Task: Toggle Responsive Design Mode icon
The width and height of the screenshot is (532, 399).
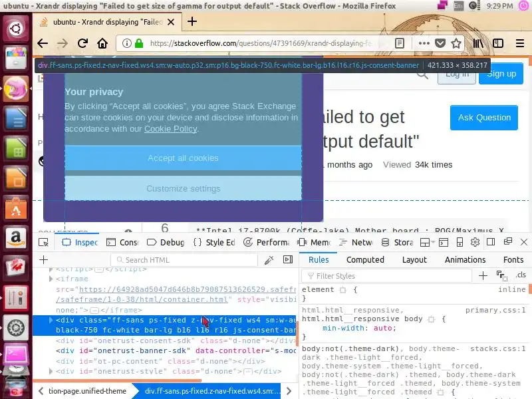Action: point(460,242)
